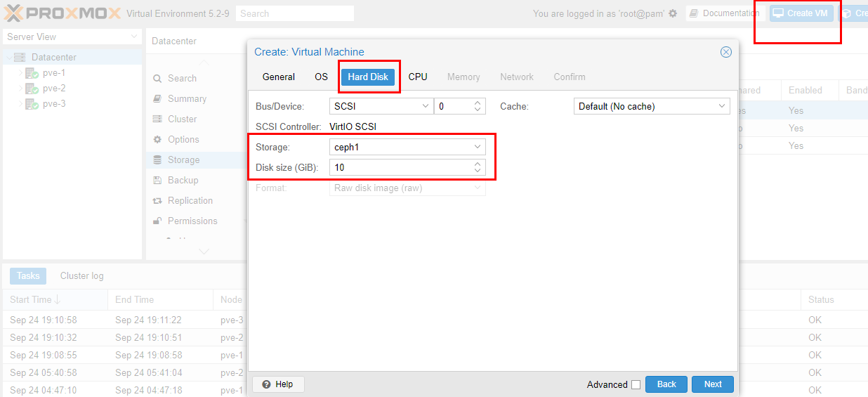Screen dimensions: 868x397
Task: Click the pve-1 server icon
Action: [32, 73]
